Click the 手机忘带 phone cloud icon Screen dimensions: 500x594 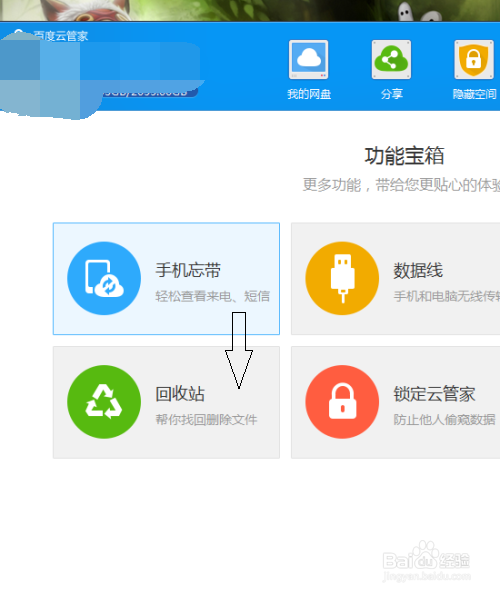coord(104,278)
